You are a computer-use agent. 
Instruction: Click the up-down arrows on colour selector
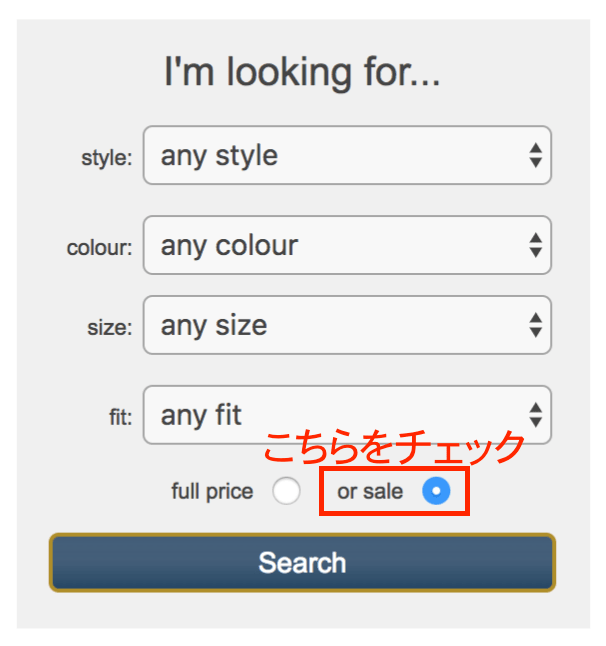pos(536,245)
